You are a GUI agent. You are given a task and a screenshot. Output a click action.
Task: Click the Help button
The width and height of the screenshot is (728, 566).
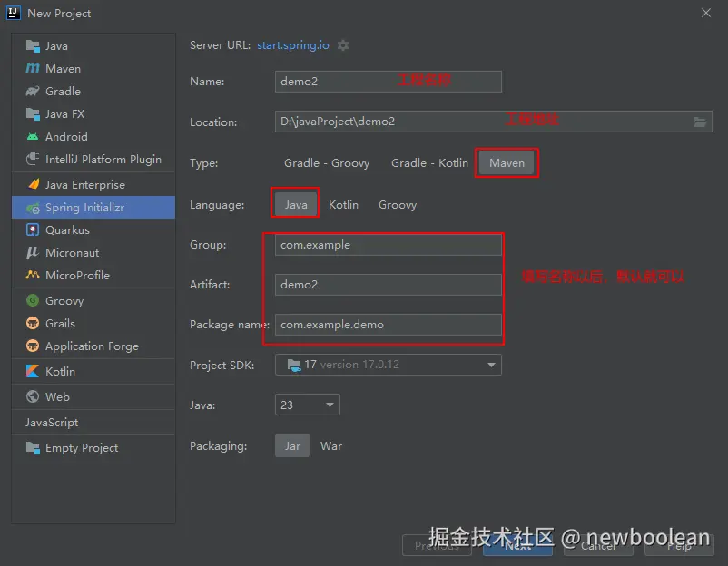(679, 545)
